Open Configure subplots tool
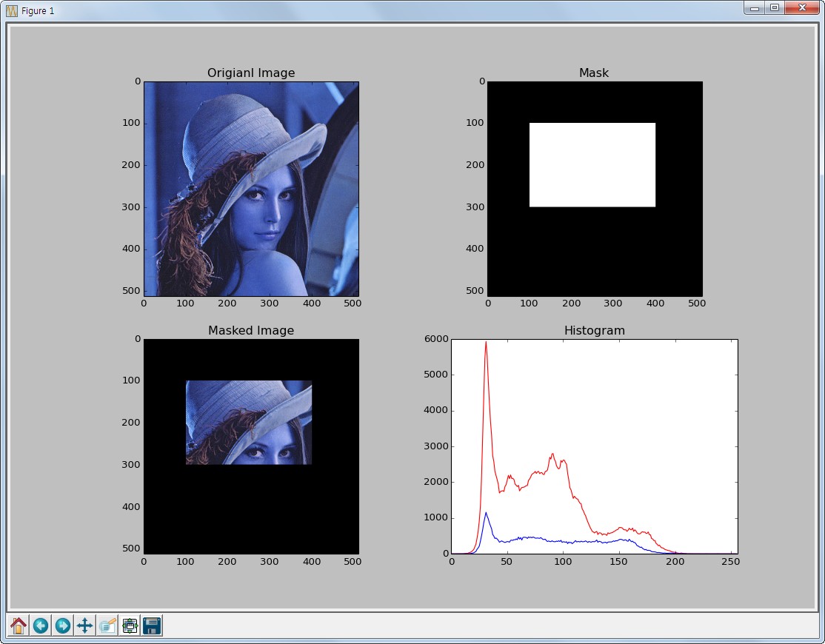Image resolution: width=825 pixels, height=644 pixels. point(130,625)
